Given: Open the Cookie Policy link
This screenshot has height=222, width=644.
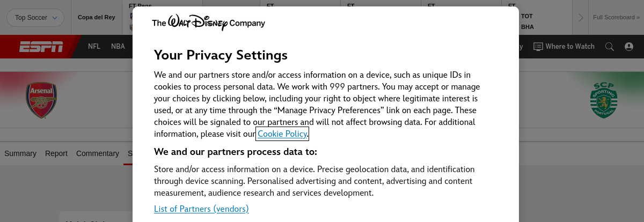Looking at the screenshot, I should (282, 134).
